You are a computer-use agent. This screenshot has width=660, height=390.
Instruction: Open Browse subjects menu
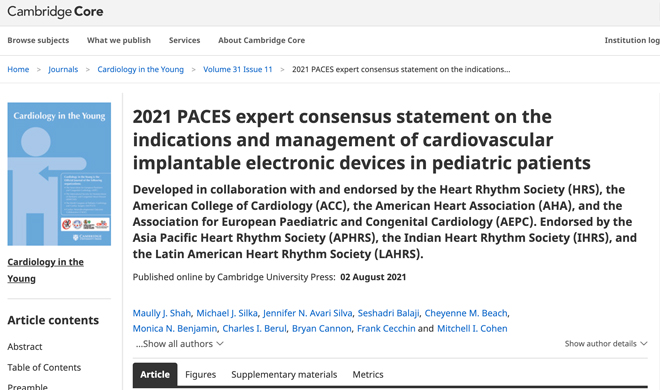pyautogui.click(x=38, y=40)
